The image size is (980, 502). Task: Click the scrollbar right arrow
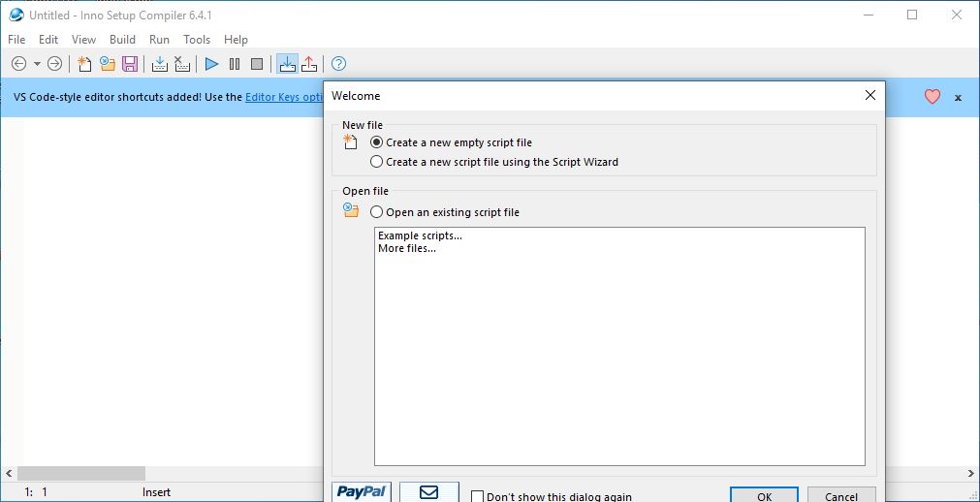[970, 473]
